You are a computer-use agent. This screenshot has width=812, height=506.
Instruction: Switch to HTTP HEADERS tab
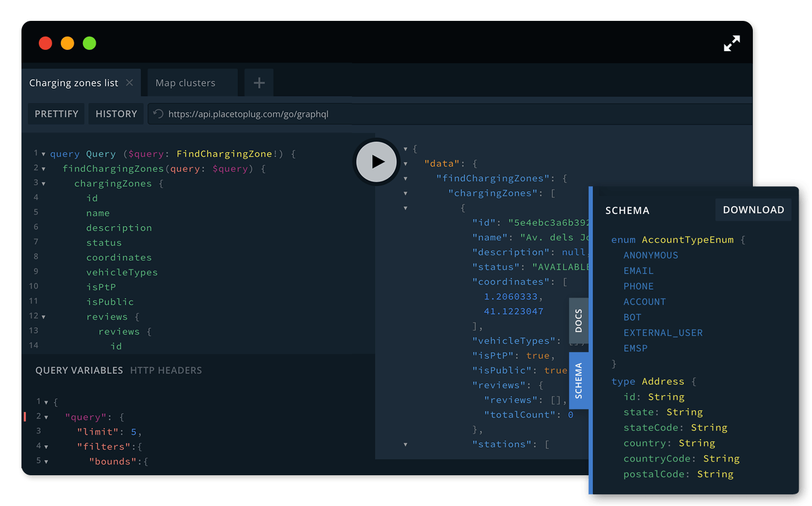point(166,370)
